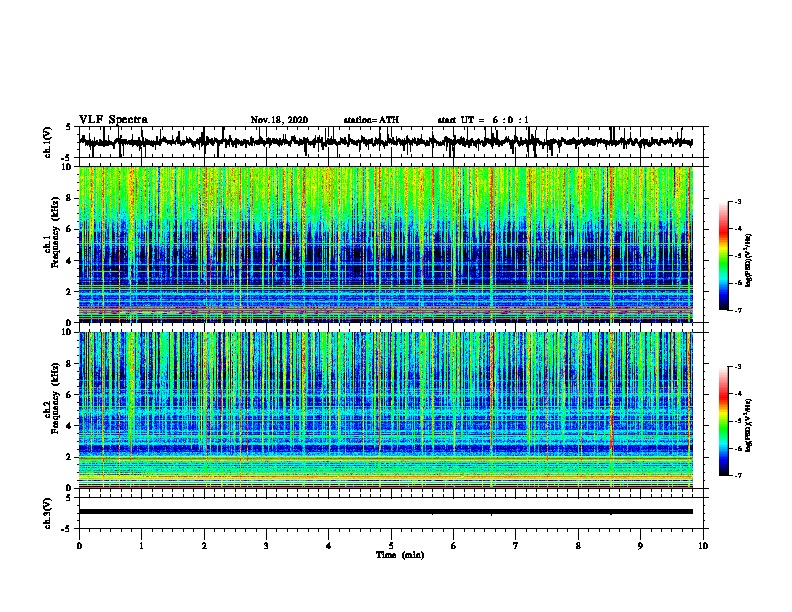Click time axis tick label 6
The width and height of the screenshot is (792, 612).
[454, 546]
